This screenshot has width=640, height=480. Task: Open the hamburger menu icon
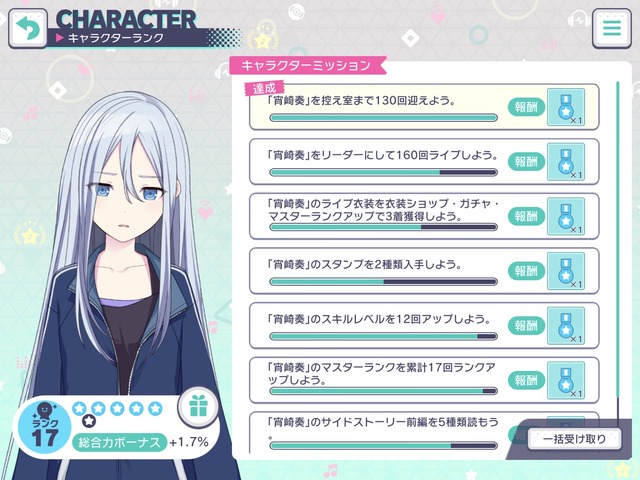click(x=612, y=29)
